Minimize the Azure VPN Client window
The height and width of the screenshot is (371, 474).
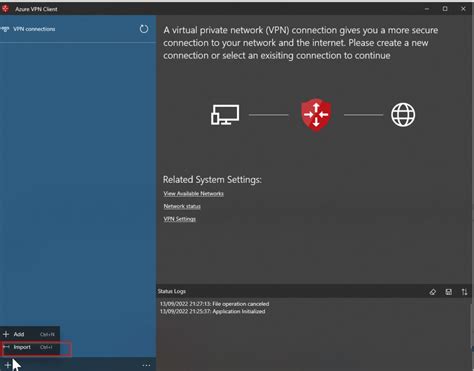click(427, 9)
